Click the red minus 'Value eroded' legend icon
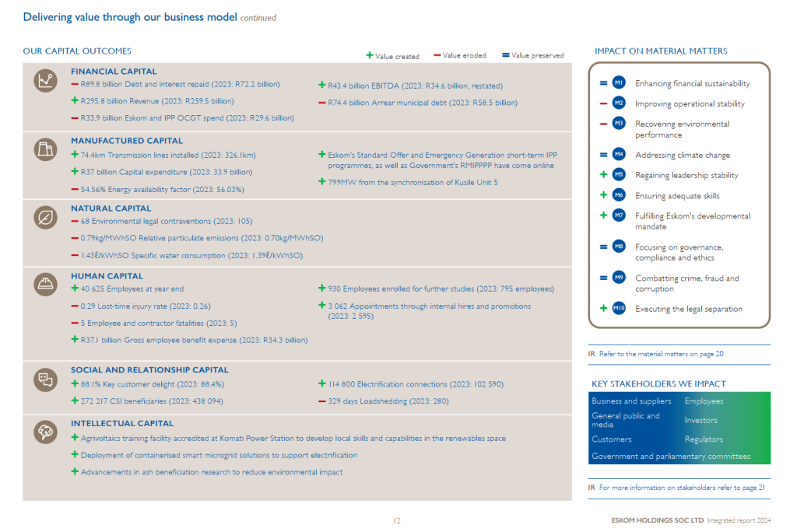 coord(437,55)
